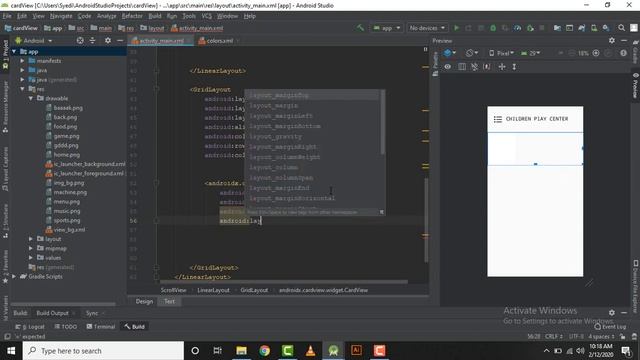This screenshot has width=640, height=360.
Task: Click the Make Project hammer icon
Action: tap(360, 28)
